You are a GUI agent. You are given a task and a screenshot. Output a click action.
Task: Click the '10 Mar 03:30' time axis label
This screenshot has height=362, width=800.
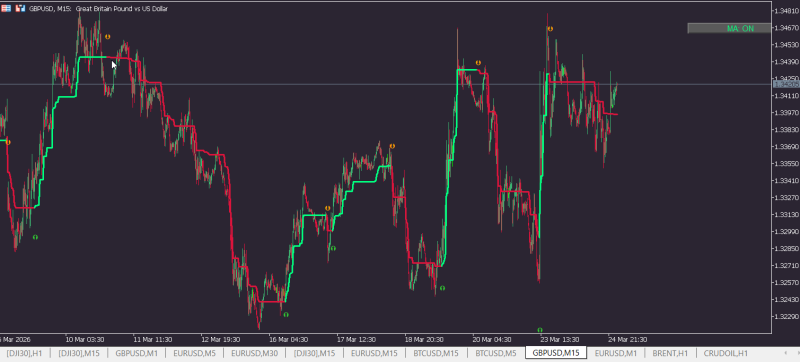point(85,340)
